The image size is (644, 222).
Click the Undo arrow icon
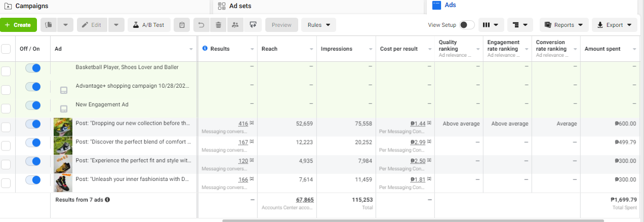[x=201, y=25]
